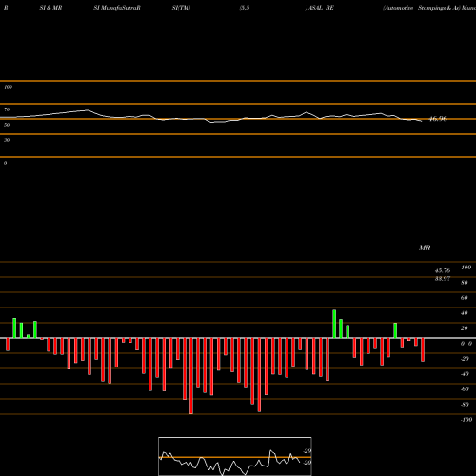This screenshot has height=476, width=476.
Task: Click the 70 level label on RSI axis
Action: (7, 109)
